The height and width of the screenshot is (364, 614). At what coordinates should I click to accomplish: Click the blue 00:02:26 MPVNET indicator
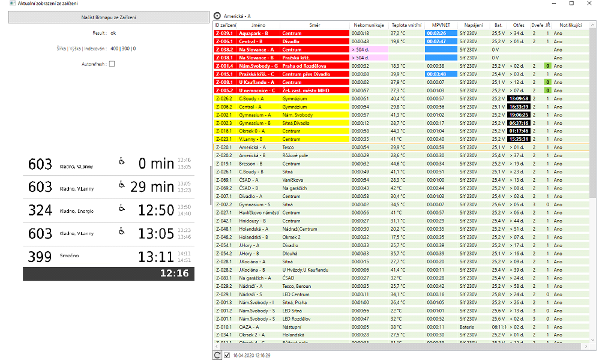[441, 34]
